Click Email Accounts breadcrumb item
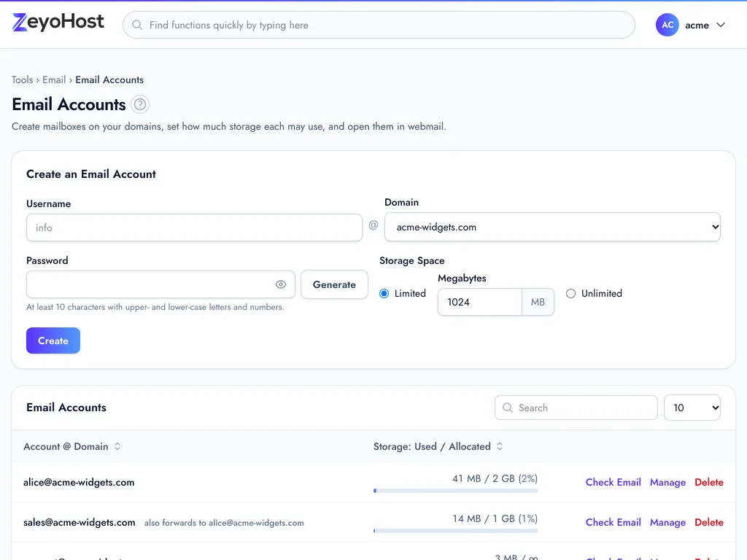 tap(109, 79)
